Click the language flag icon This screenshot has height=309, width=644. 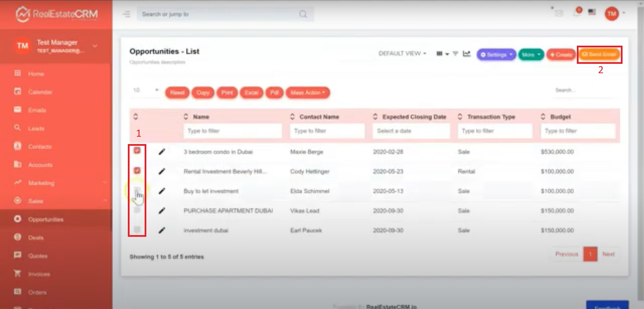tap(592, 12)
